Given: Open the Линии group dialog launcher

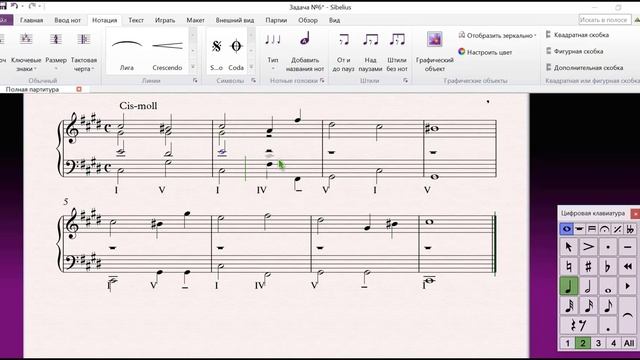Looking at the screenshot, I should coord(195,81).
